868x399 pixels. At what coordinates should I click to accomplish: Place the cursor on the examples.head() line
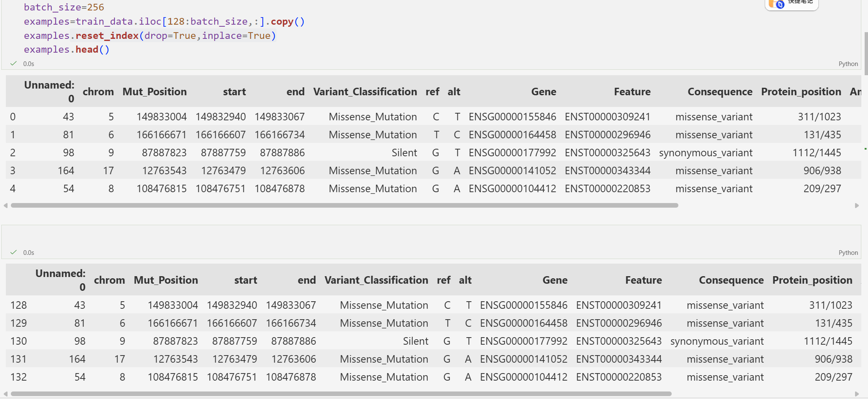click(x=67, y=50)
